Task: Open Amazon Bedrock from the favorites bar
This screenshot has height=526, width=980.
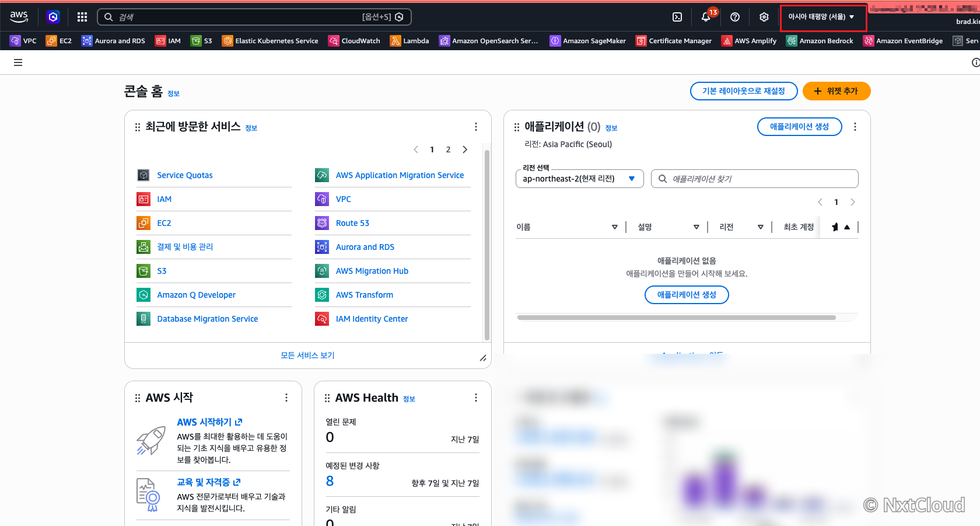Action: pos(820,41)
